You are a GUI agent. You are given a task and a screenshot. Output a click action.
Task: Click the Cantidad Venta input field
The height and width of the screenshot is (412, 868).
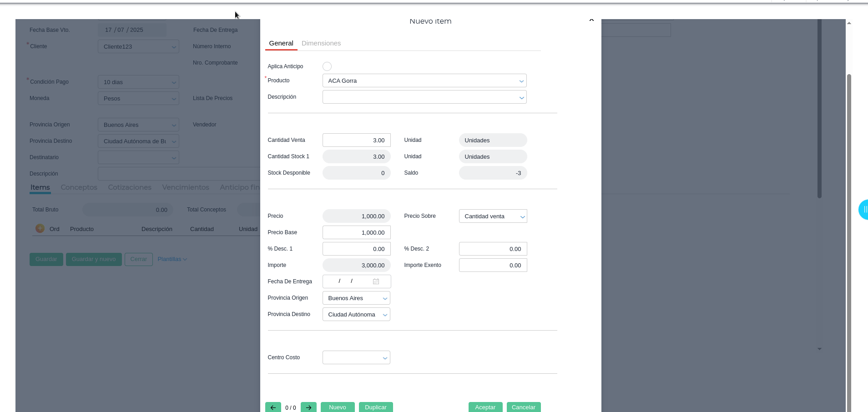(x=356, y=140)
